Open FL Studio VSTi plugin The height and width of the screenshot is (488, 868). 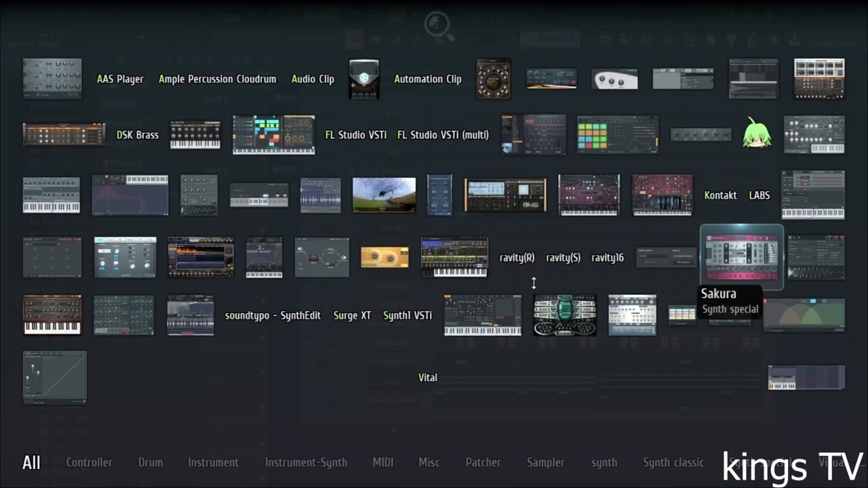(x=356, y=135)
